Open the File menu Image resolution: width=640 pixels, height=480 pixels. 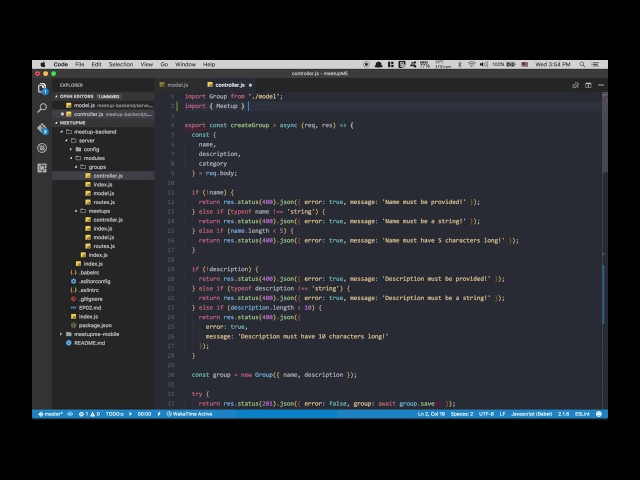pyautogui.click(x=80, y=64)
